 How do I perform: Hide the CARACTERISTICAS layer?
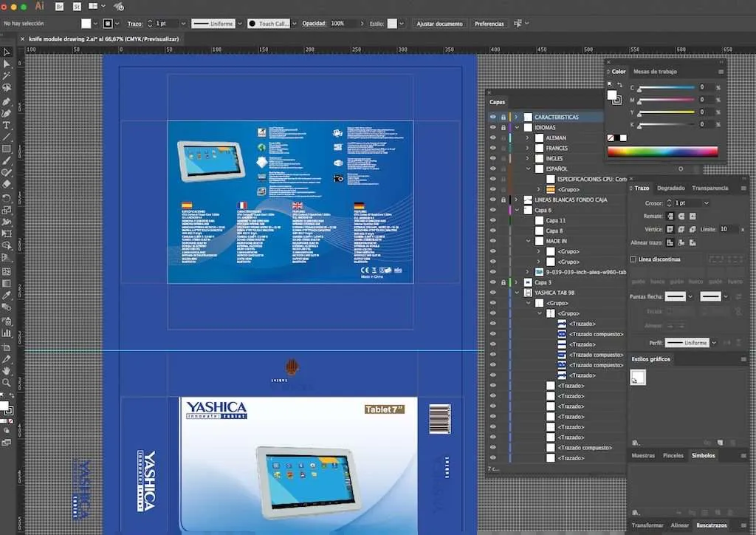tap(492, 117)
